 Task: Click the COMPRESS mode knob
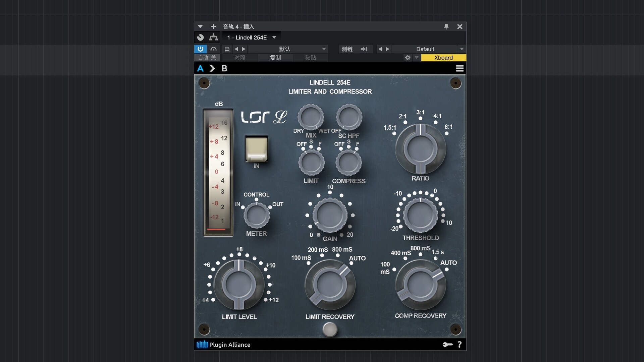(349, 163)
